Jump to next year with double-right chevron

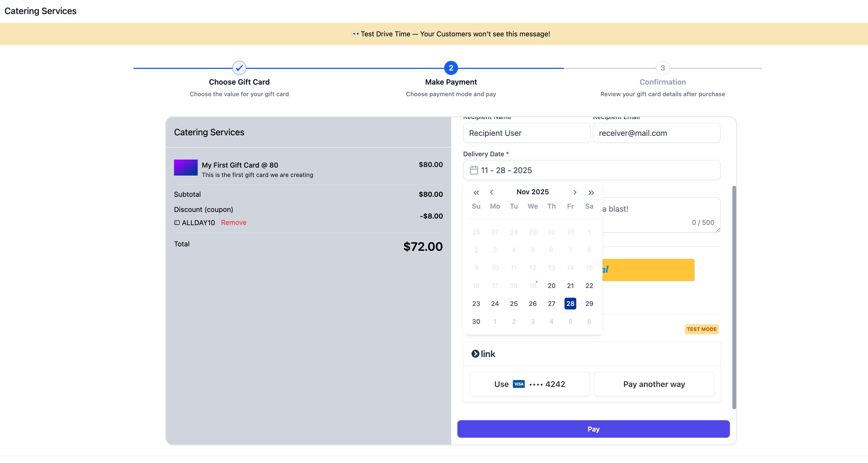tap(591, 192)
